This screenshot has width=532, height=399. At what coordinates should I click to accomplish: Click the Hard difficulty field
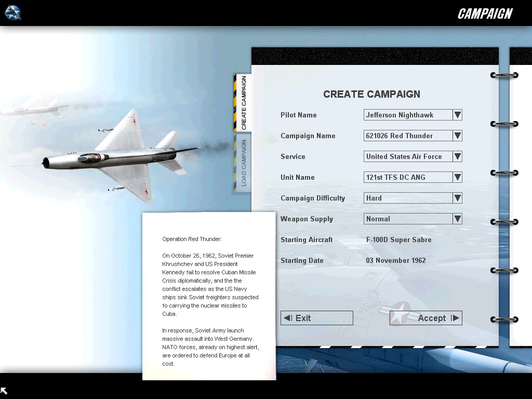(408, 198)
